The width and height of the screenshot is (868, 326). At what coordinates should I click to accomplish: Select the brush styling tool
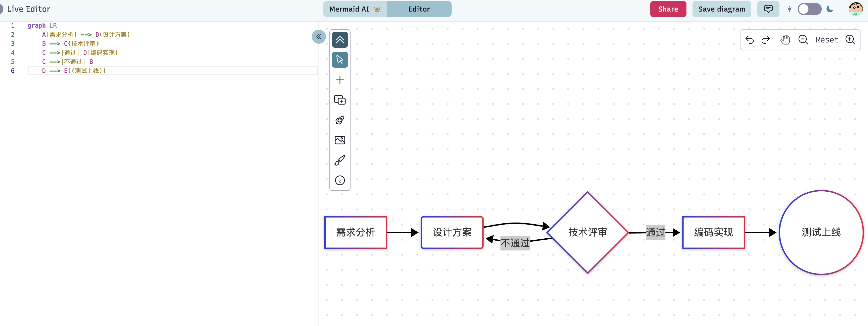340,160
